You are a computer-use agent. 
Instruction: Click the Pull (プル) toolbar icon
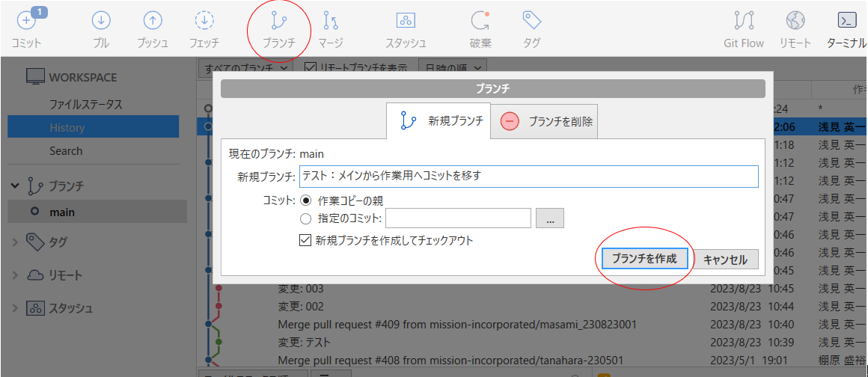tap(100, 22)
